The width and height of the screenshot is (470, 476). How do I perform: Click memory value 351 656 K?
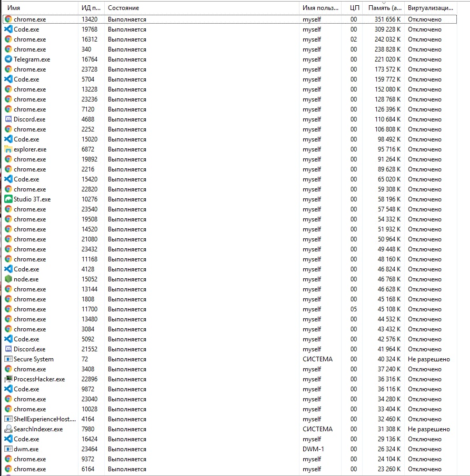(x=388, y=19)
